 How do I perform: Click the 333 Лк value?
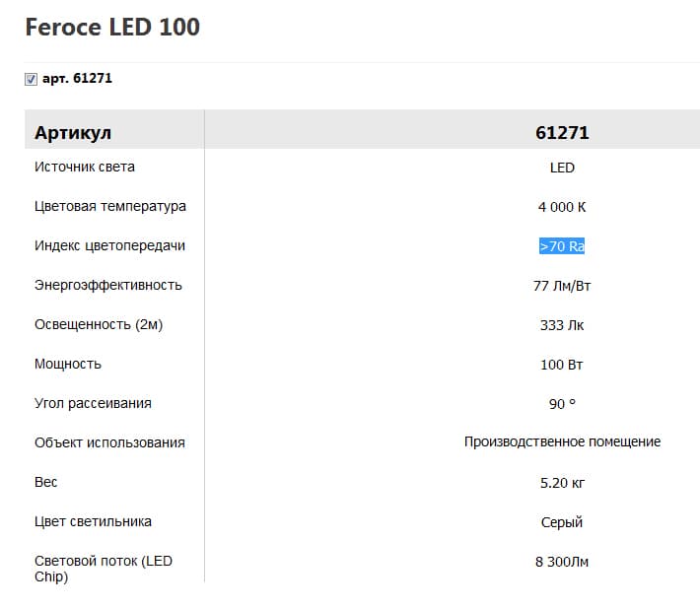pos(562,325)
